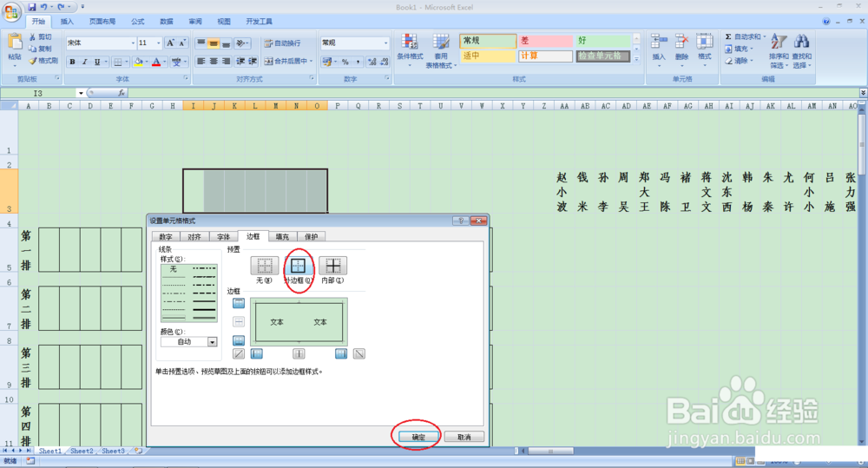Image resolution: width=868 pixels, height=468 pixels.
Task: Click the Cut (剪切) button
Action: (x=41, y=37)
